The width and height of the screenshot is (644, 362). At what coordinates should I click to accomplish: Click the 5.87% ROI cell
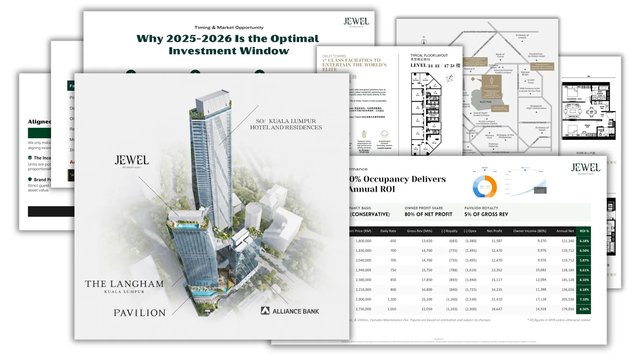click(584, 260)
